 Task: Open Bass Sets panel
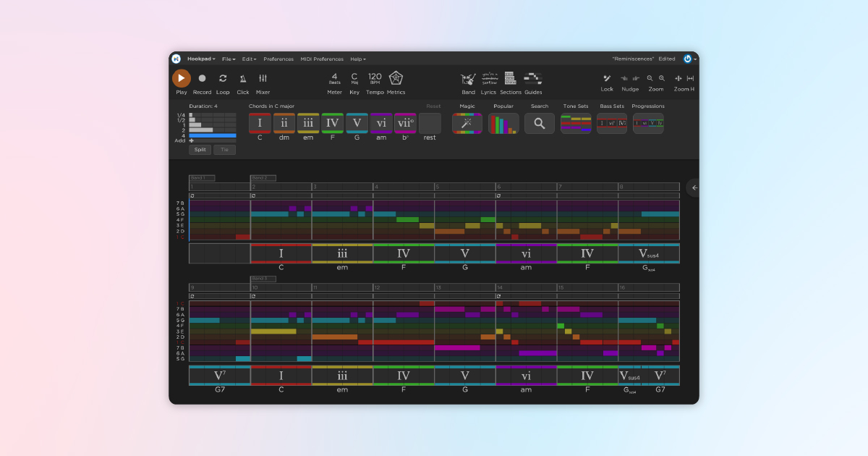612,123
